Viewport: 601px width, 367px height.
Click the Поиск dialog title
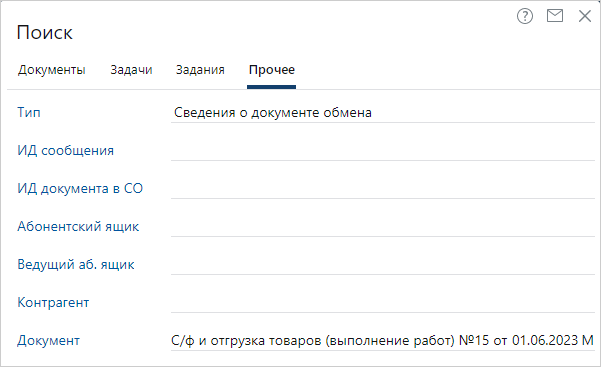[44, 33]
